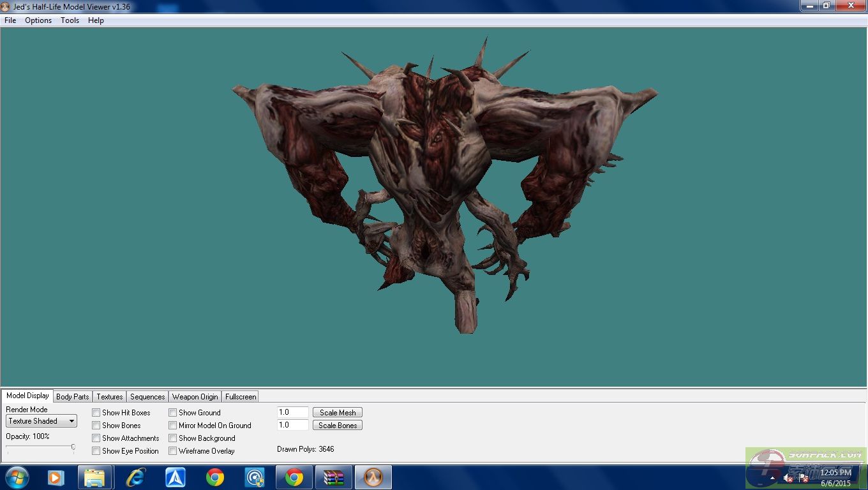Click the Render Mode label
The image size is (868, 490).
coord(27,410)
